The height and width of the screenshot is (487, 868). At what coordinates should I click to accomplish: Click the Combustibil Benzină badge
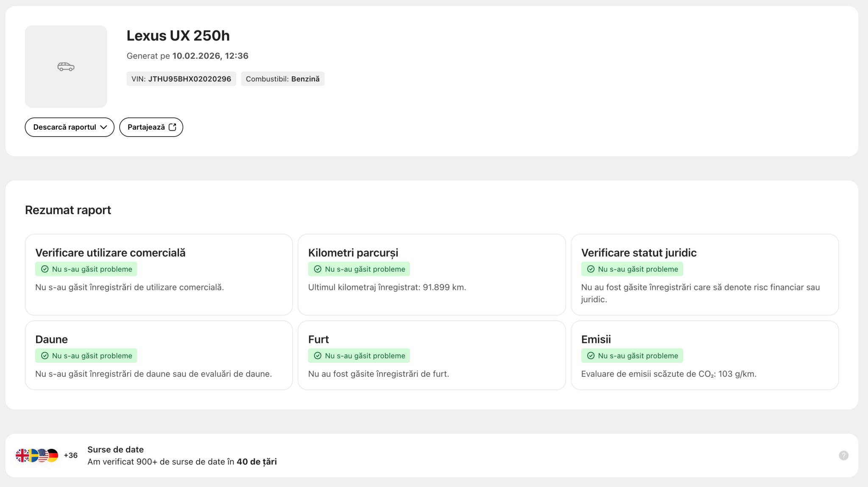coord(282,79)
